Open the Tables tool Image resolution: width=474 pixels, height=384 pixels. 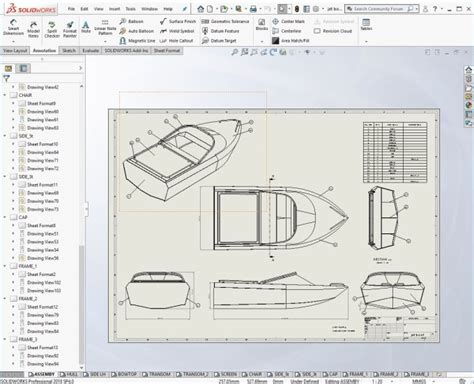tap(366, 25)
